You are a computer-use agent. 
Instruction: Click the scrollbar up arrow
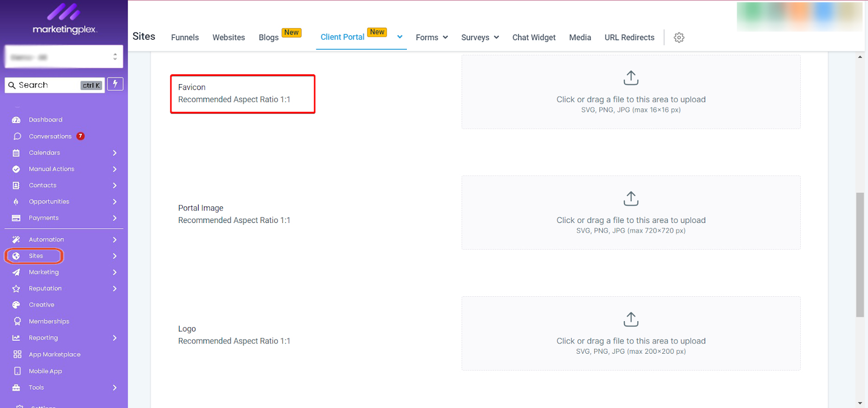click(x=860, y=56)
